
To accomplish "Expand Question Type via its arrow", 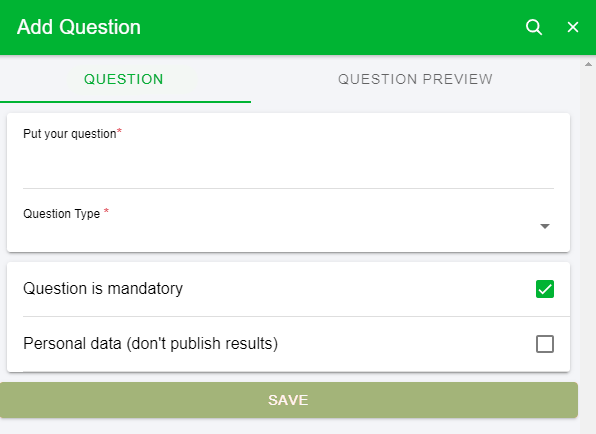I will tap(545, 227).
